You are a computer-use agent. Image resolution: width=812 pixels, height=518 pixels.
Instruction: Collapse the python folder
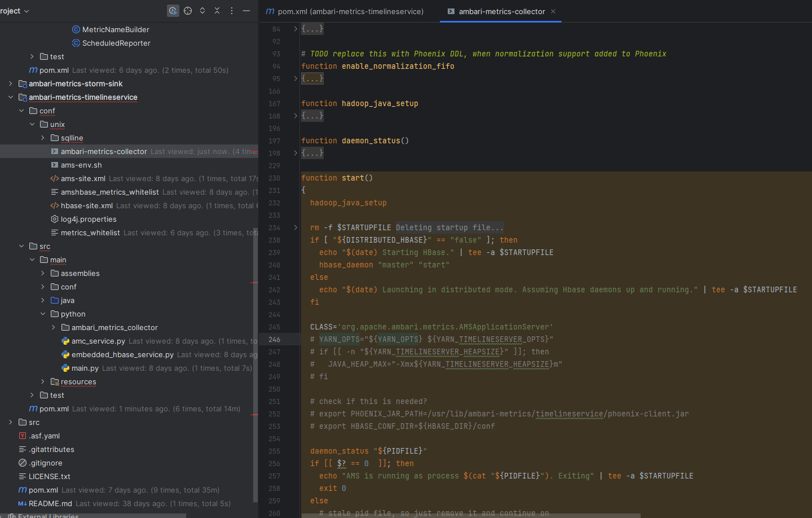tap(43, 314)
